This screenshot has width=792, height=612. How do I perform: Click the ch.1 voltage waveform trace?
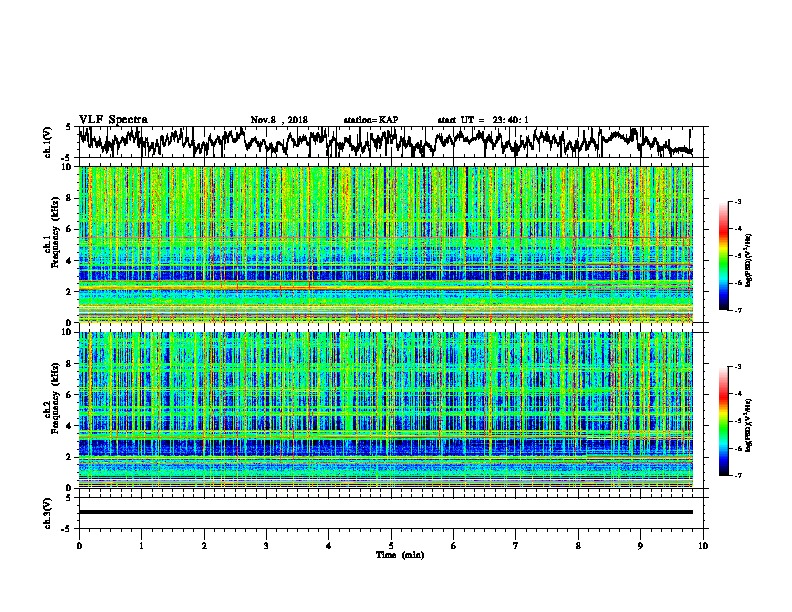[385, 142]
